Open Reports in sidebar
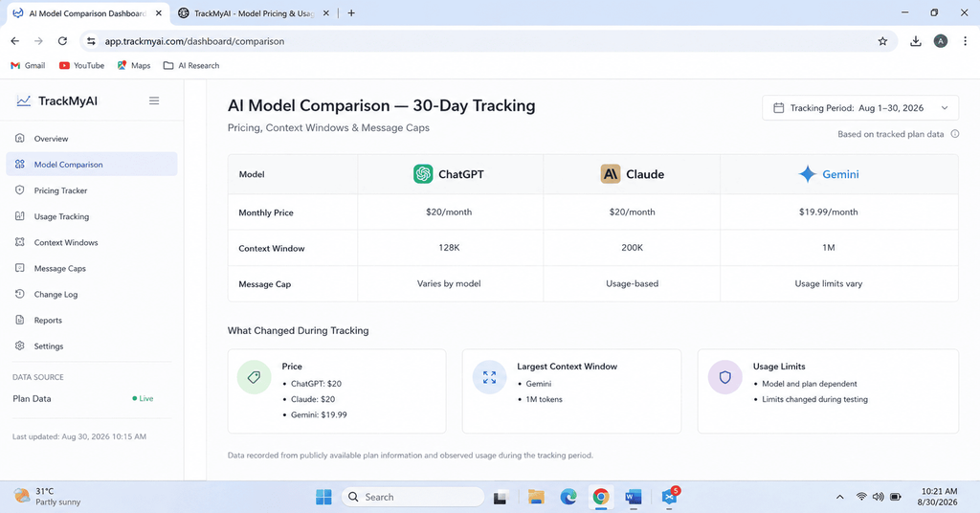 [x=92, y=320]
